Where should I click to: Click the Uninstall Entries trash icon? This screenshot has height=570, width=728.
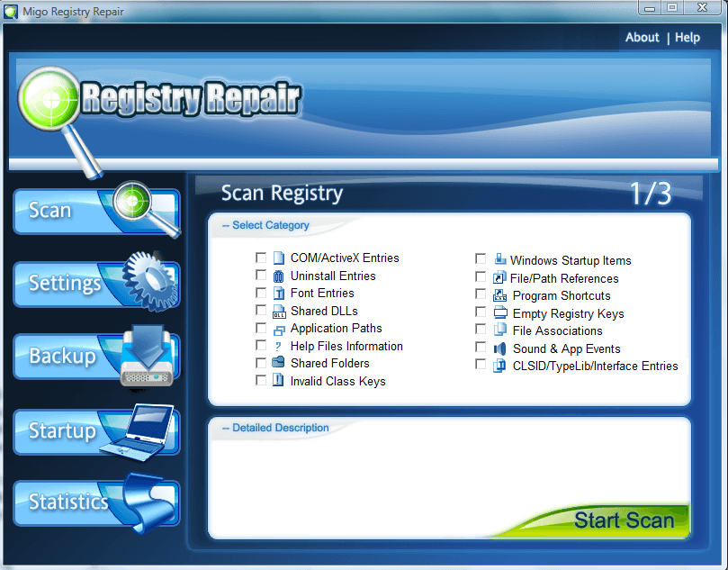click(276, 276)
